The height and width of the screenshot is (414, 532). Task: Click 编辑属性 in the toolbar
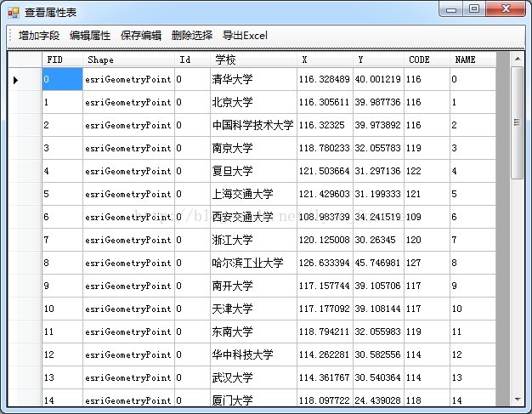tap(90, 36)
